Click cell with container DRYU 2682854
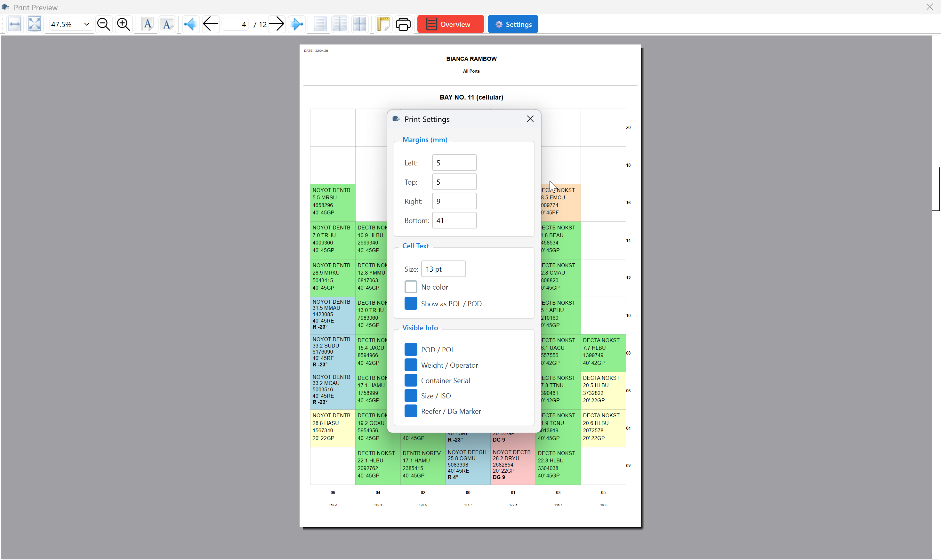The width and height of the screenshot is (941, 560). [x=512, y=466]
